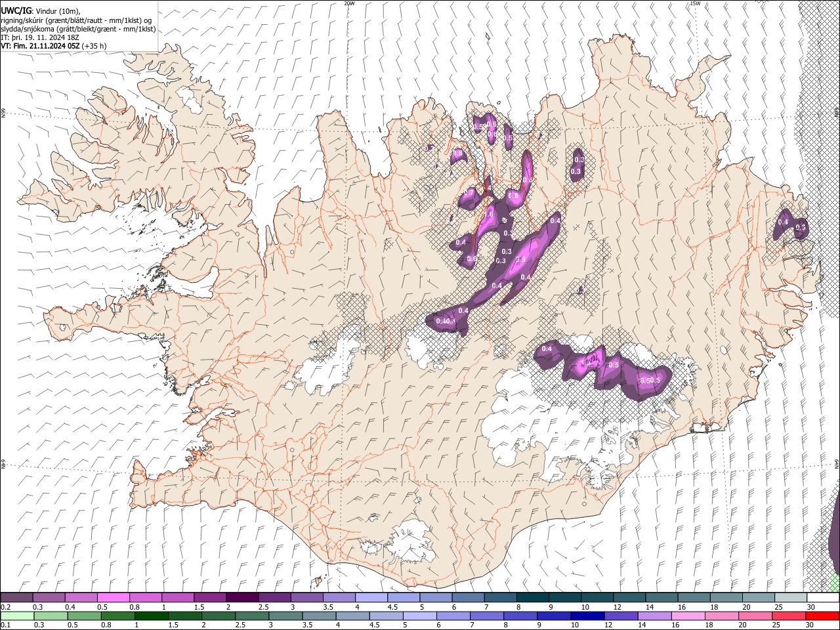Click the '30' label in upper legend row
Viewport: 840px width, 630px height.
[810, 607]
